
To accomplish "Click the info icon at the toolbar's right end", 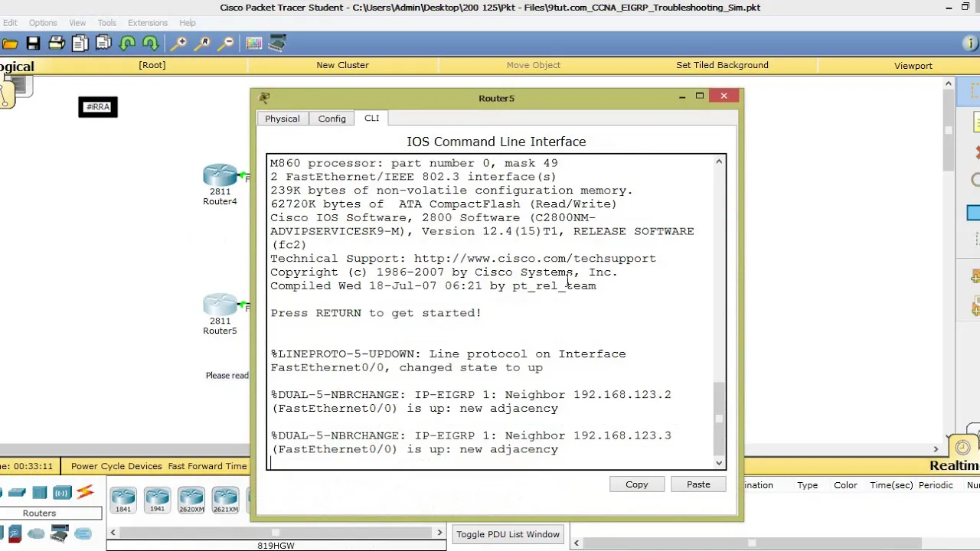I will [971, 44].
